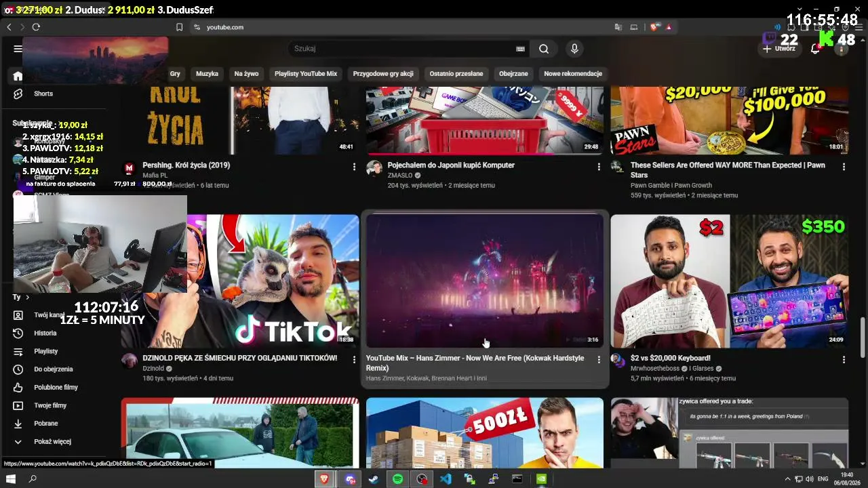Open options menu for Pawn Stars sellers video

click(844, 166)
